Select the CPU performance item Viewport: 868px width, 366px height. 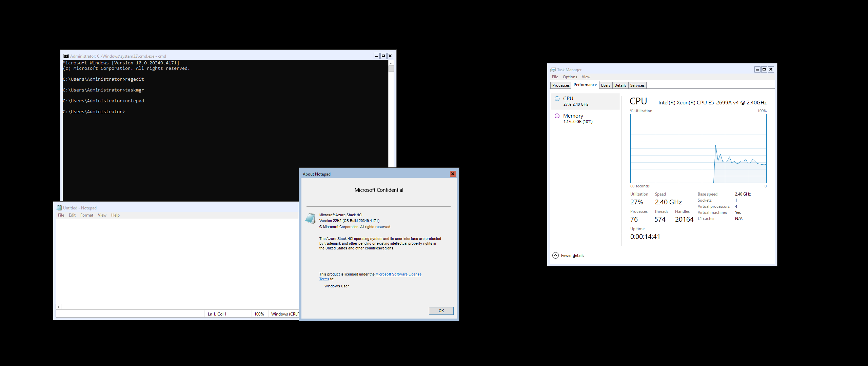(x=586, y=101)
